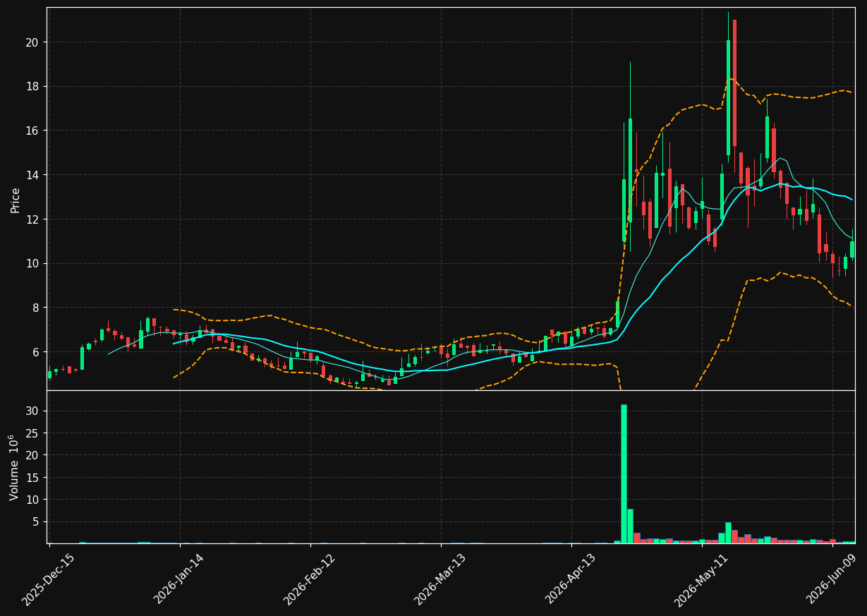Click the Price axis title
867x616 pixels.
point(16,200)
